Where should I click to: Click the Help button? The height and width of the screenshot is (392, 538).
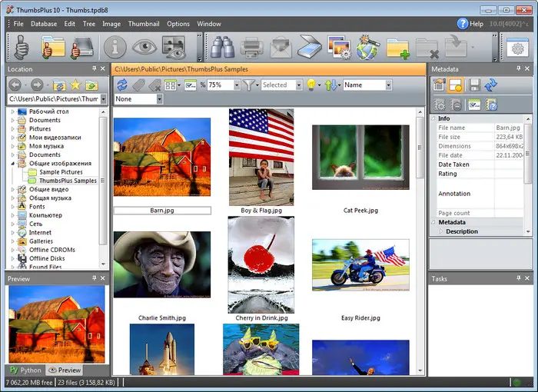470,24
